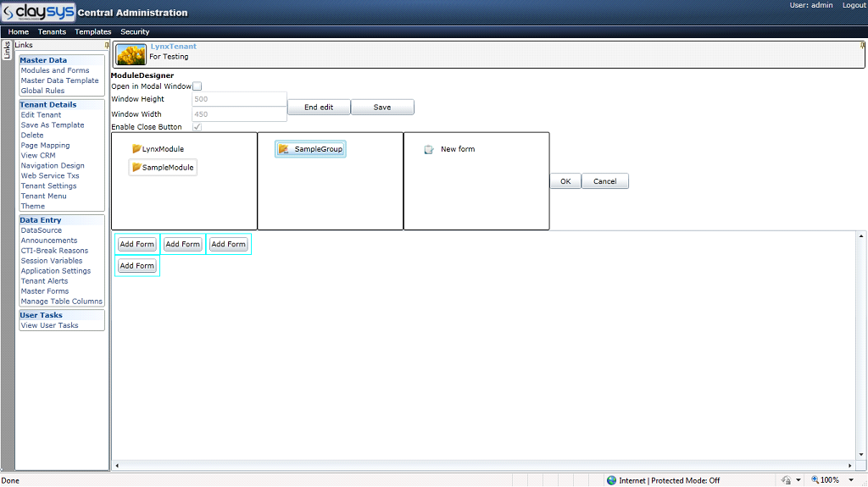Click the claysys logo
This screenshot has width=868, height=487.
[x=38, y=12]
